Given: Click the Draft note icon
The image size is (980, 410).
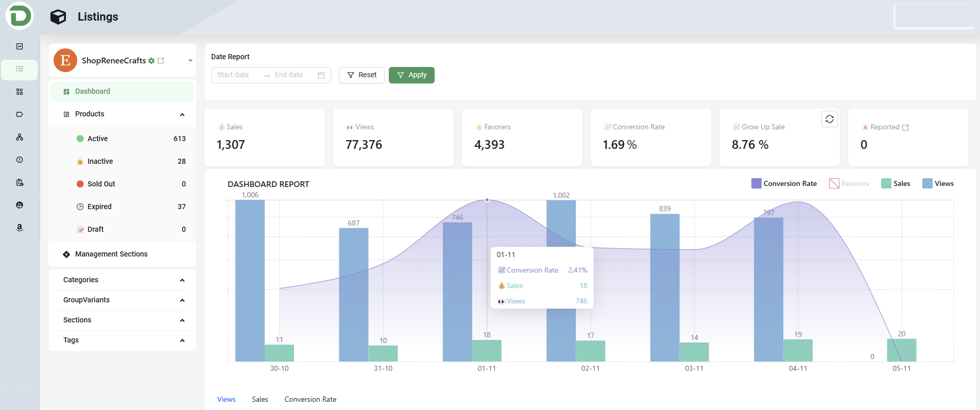Looking at the screenshot, I should pyautogui.click(x=80, y=229).
